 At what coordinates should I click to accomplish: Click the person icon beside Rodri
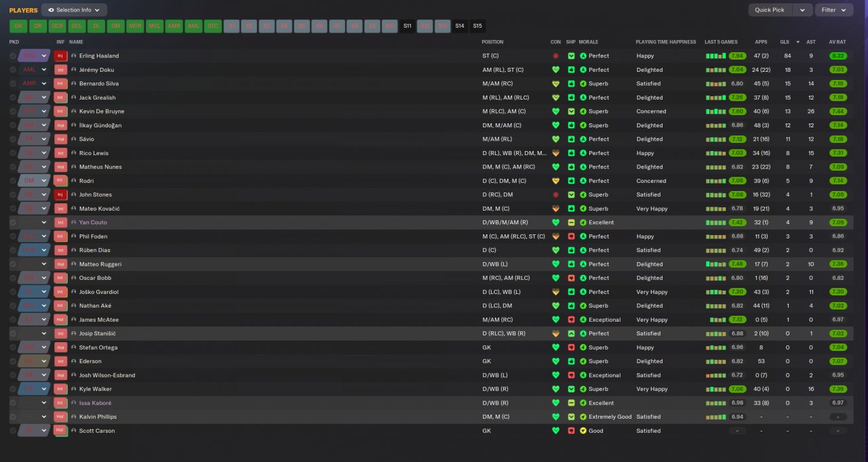[74, 181]
